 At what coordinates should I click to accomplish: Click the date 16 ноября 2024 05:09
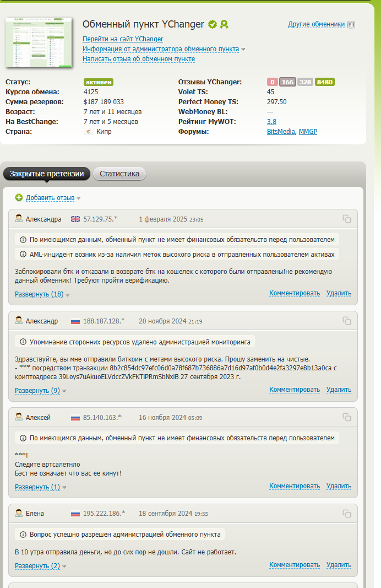(171, 418)
